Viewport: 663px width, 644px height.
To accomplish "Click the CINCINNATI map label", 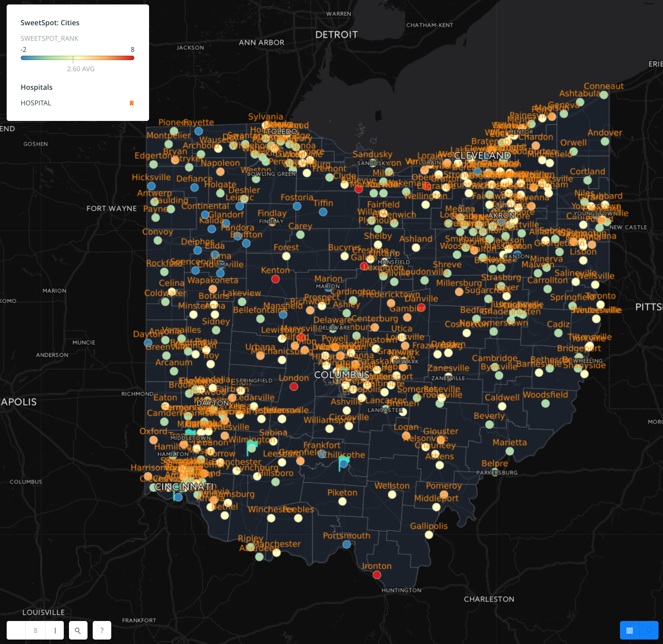I will tap(184, 487).
